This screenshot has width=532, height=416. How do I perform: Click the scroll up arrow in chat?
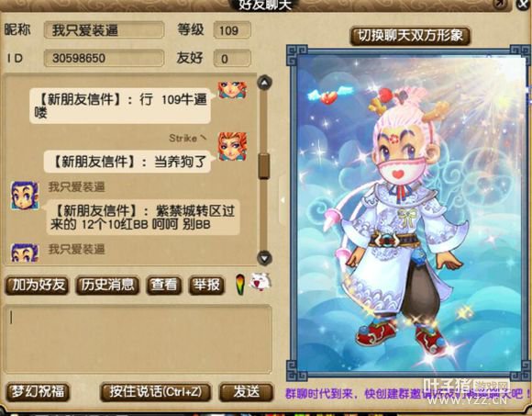(264, 83)
